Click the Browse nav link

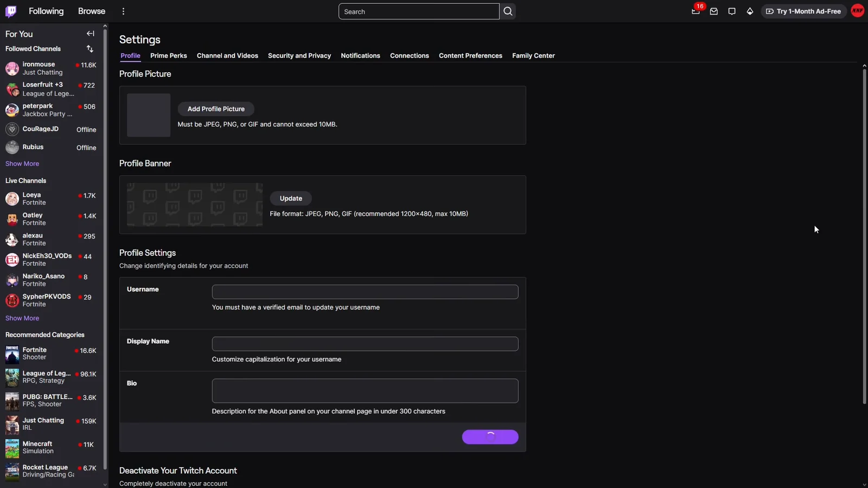click(x=92, y=11)
